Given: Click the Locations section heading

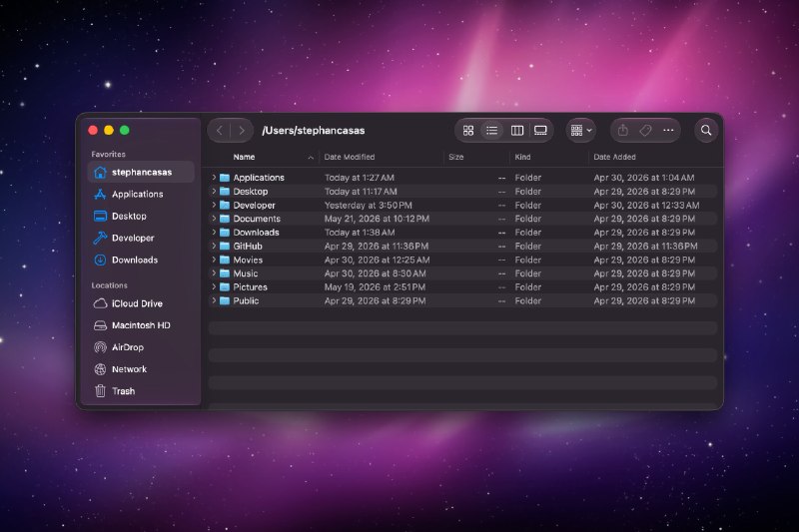Looking at the screenshot, I should (109, 285).
